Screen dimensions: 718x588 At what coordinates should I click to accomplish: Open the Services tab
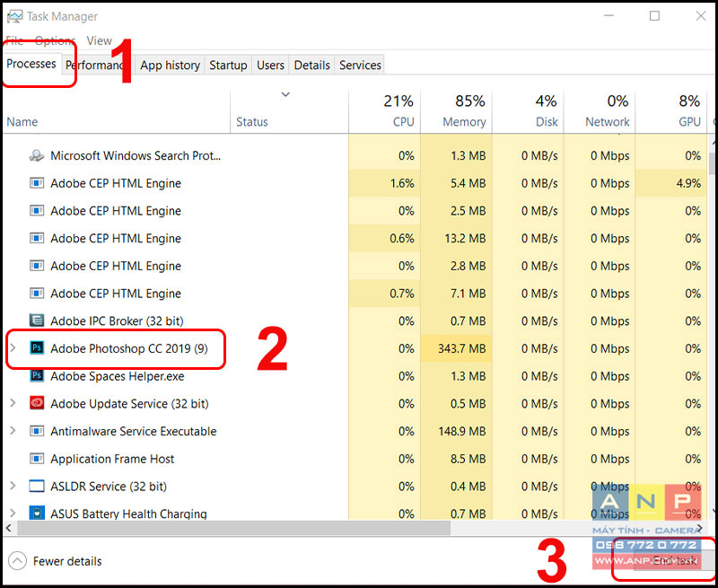tap(360, 65)
